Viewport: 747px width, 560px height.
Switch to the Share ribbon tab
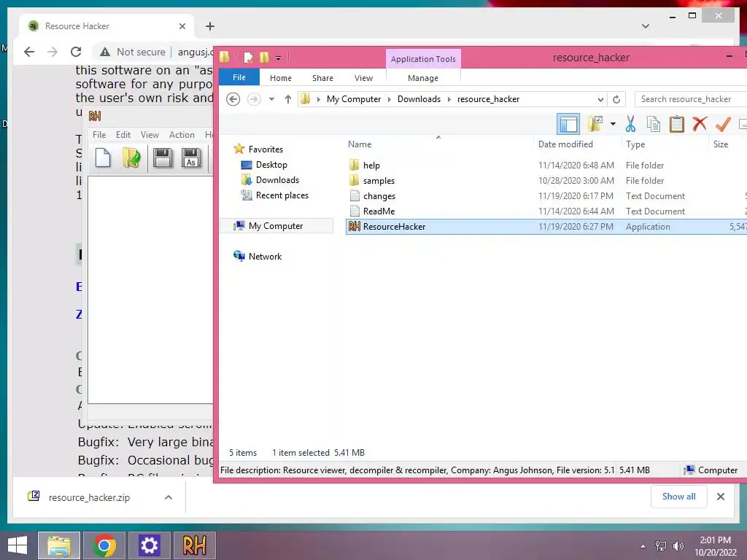(x=322, y=78)
